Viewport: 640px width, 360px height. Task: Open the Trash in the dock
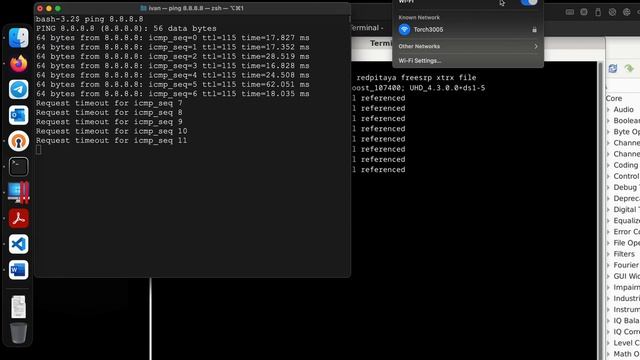[x=18, y=333]
